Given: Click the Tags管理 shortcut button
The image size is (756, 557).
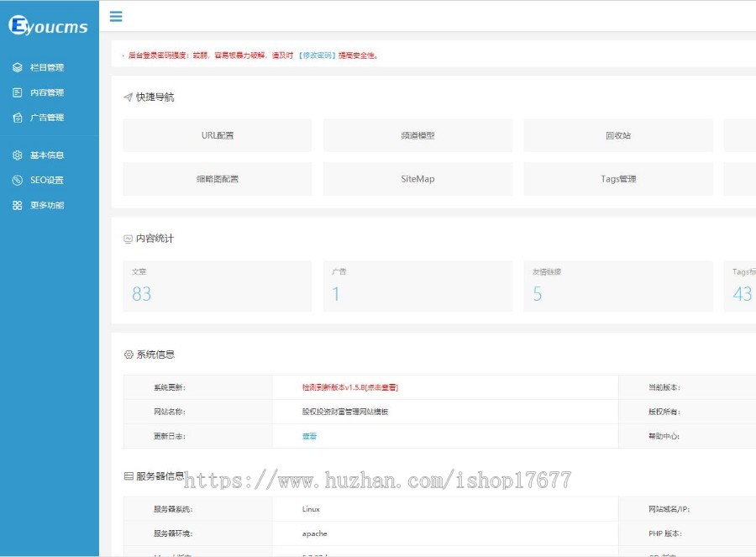Looking at the screenshot, I should point(618,179).
